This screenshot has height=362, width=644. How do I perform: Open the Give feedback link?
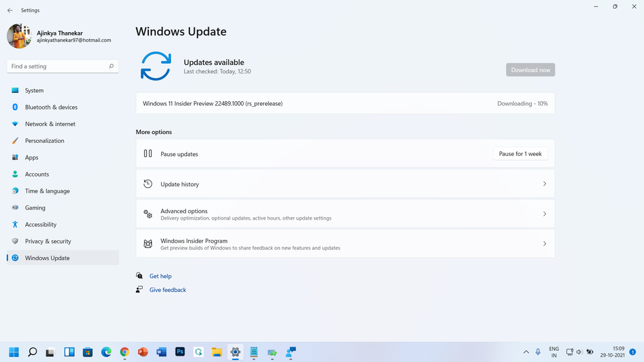(x=168, y=290)
